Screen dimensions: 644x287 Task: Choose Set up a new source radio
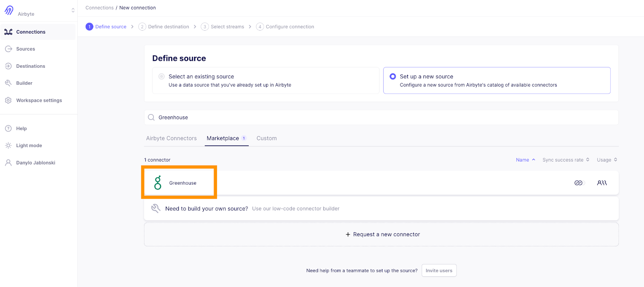click(x=393, y=77)
